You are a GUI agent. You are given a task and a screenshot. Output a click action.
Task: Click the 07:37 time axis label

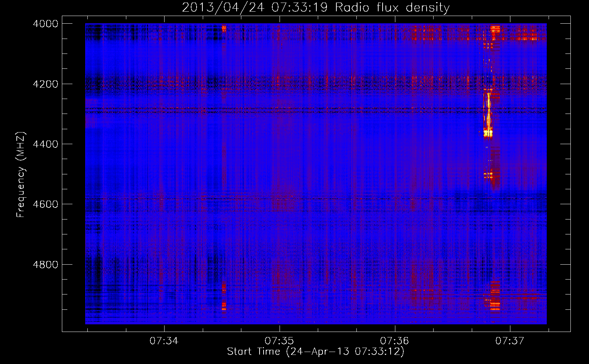510,341
